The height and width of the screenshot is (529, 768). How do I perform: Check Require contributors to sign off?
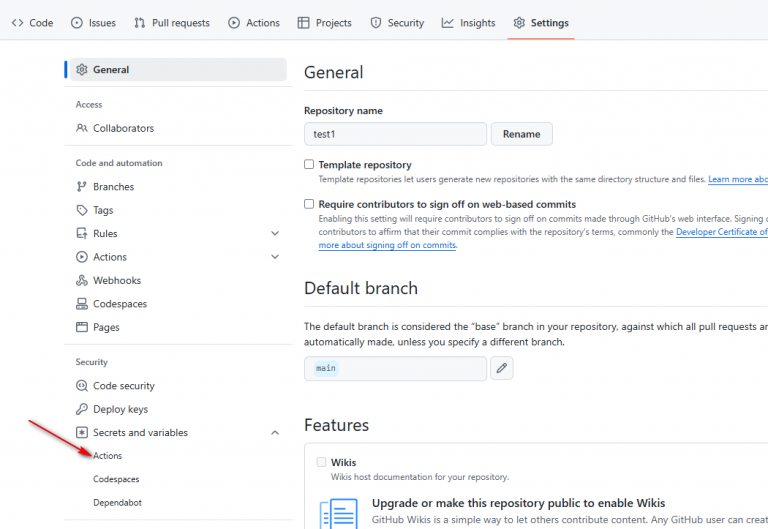[x=309, y=203]
